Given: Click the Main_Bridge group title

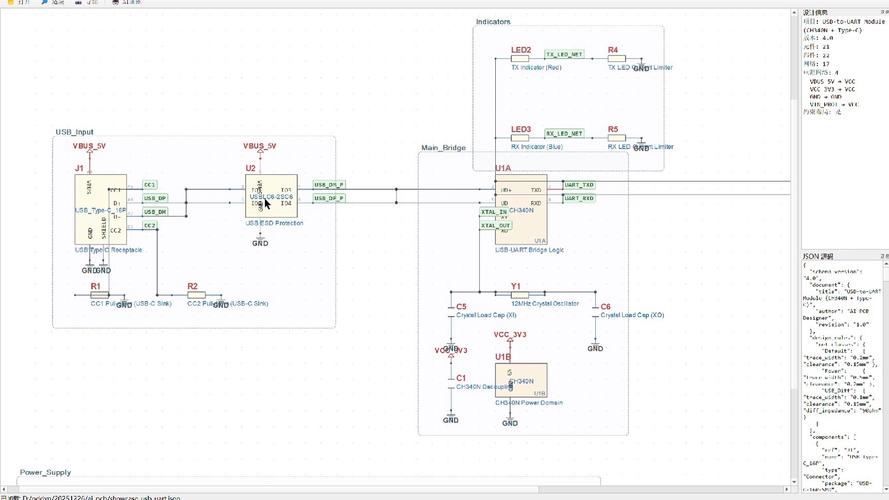Looking at the screenshot, I should tap(443, 148).
